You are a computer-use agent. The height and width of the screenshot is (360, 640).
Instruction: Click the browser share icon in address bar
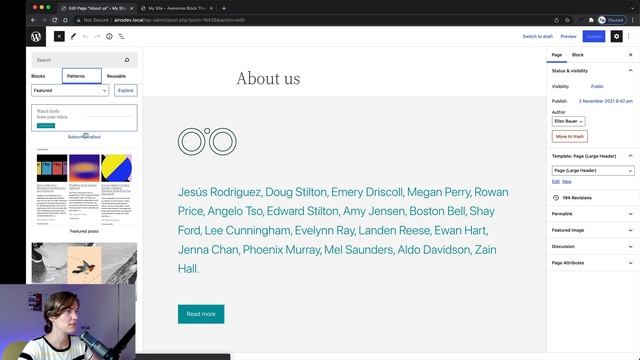556,20
